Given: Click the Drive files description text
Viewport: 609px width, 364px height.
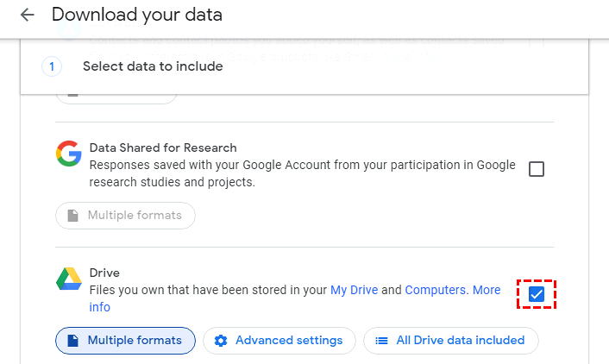Looking at the screenshot, I should coord(207,290).
